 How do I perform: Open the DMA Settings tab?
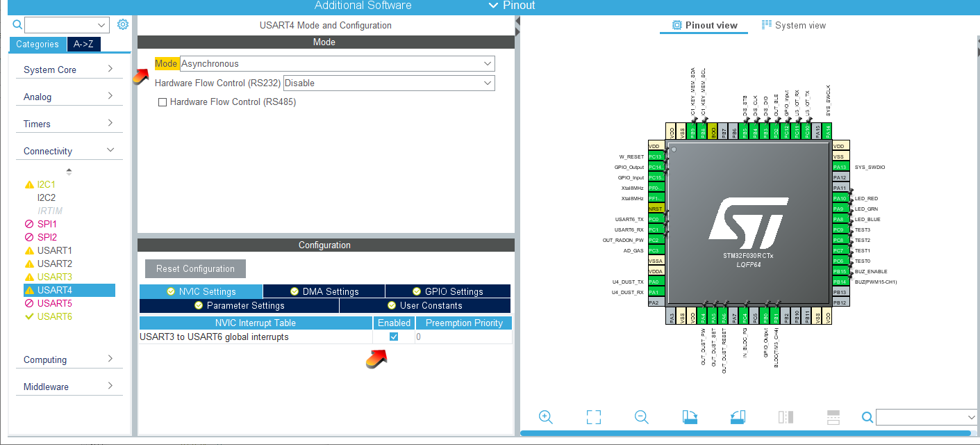[324, 291]
